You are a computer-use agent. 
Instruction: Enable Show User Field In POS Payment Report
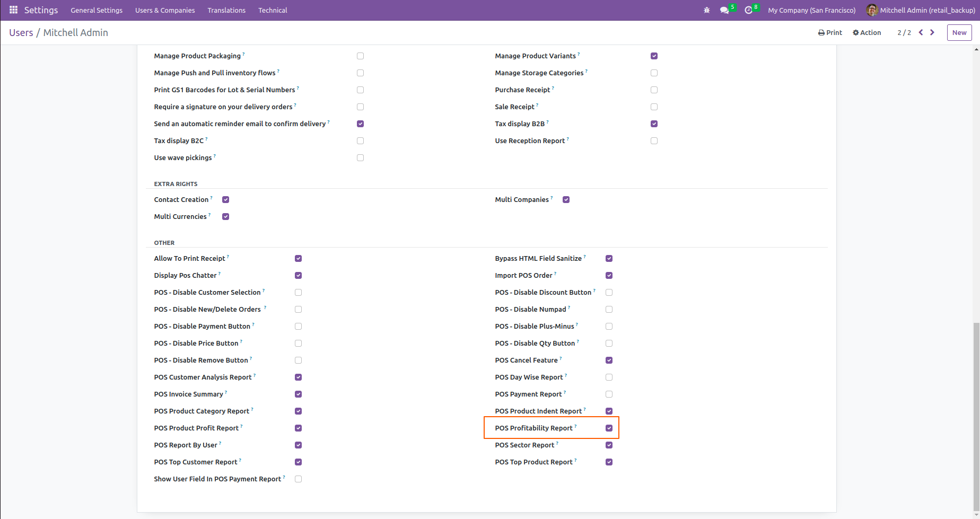pyautogui.click(x=298, y=479)
